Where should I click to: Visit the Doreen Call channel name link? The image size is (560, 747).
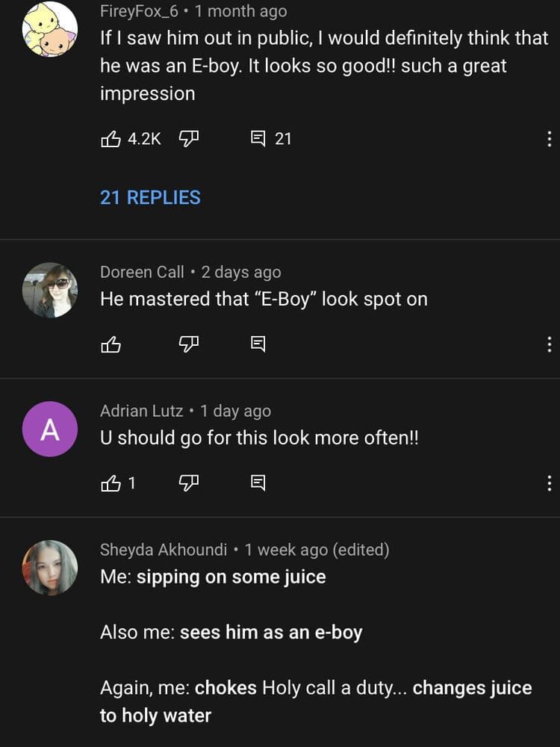(x=142, y=272)
